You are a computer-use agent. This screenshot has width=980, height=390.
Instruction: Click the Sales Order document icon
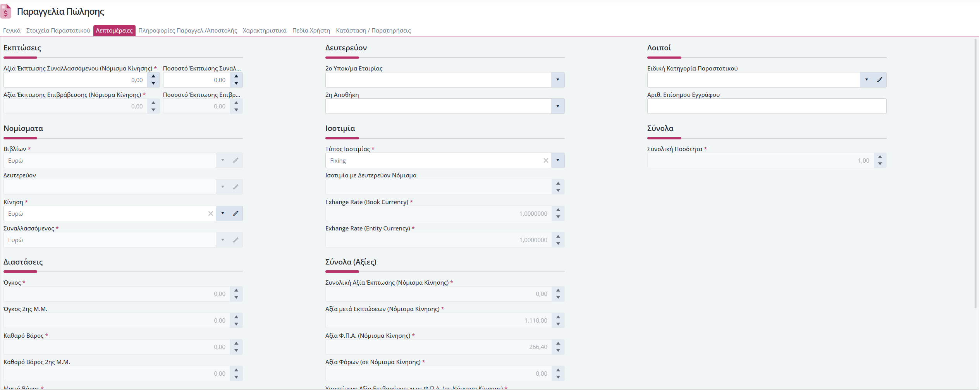[6, 11]
